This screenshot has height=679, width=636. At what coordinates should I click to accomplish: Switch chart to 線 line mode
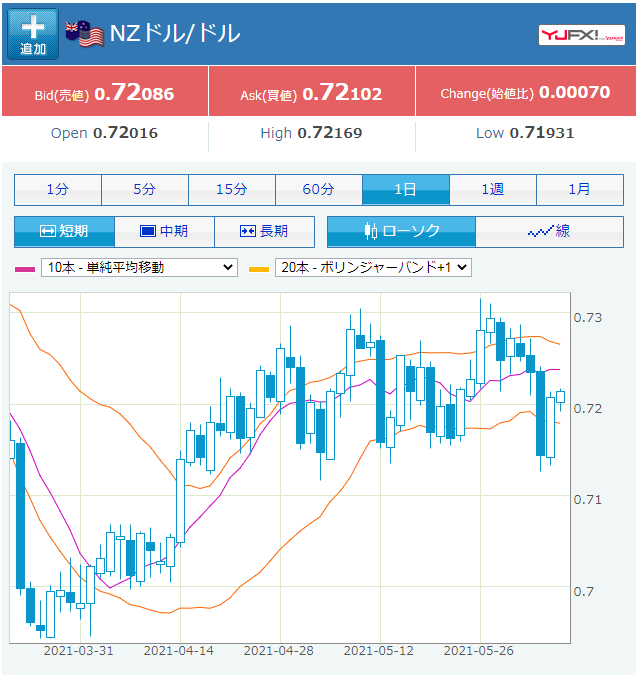point(549,232)
